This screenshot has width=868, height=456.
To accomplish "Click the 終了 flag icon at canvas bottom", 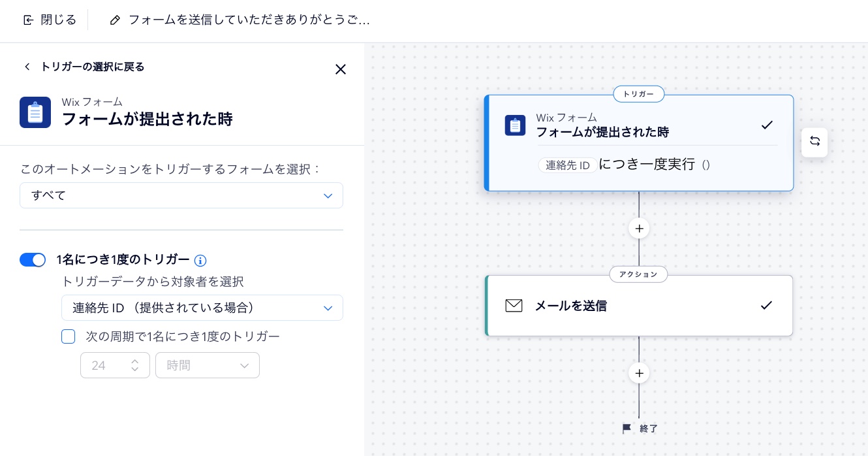I will click(627, 429).
